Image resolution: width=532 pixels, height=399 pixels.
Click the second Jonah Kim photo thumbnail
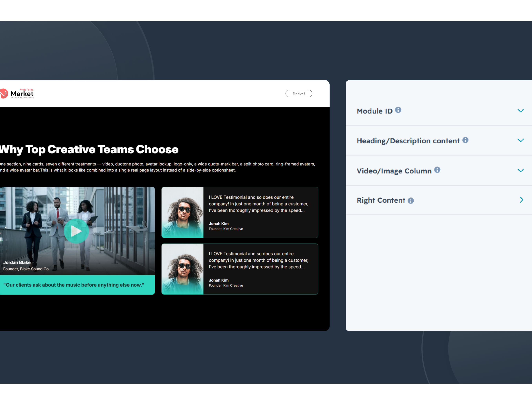(x=183, y=269)
